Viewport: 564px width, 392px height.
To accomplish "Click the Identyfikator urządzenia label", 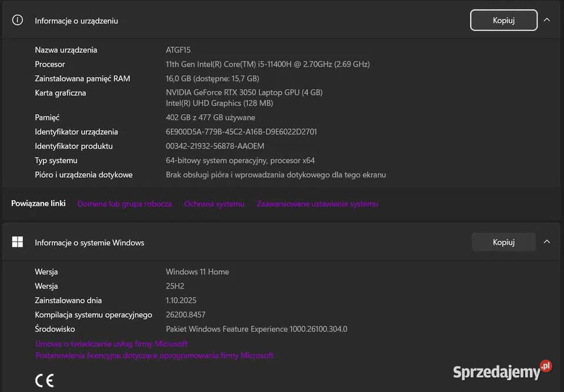I will coord(76,132).
